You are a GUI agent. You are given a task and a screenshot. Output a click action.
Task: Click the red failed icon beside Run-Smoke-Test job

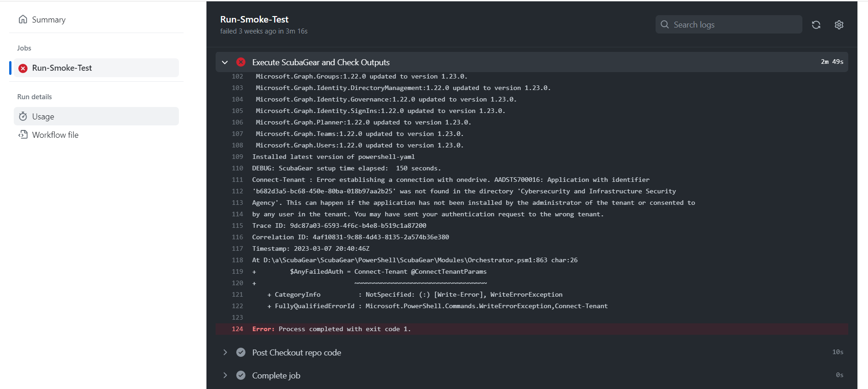pyautogui.click(x=23, y=68)
